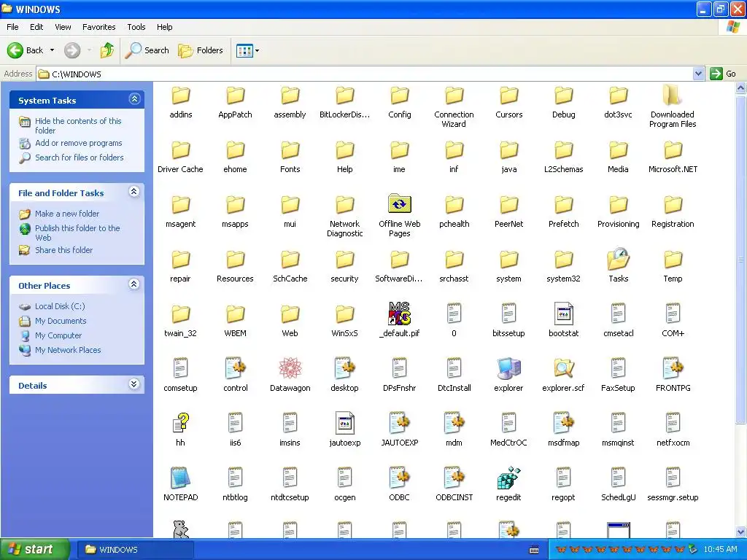Select the _default.pif shortcut icon
The width and height of the screenshot is (747, 560).
399,314
